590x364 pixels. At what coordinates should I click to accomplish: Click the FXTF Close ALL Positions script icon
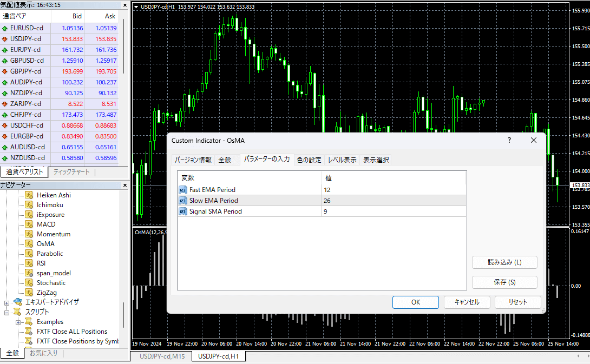29,332
